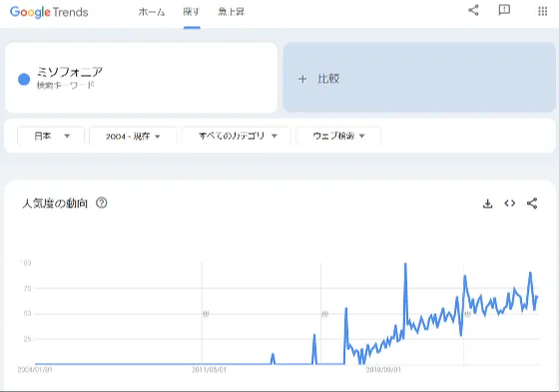Select the 探す tab

[x=192, y=12]
